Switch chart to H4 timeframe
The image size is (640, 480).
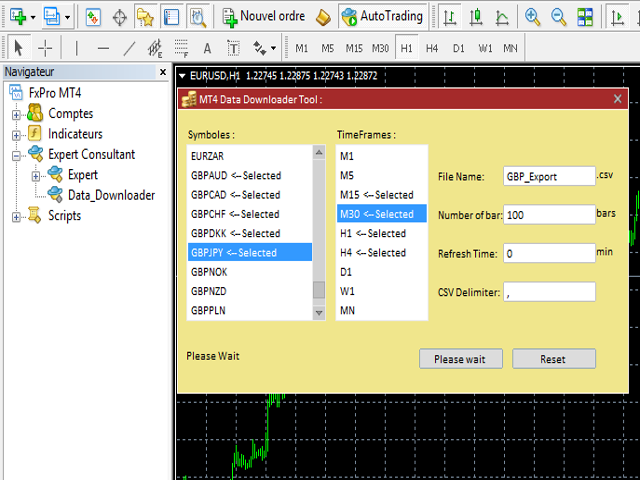coord(432,48)
